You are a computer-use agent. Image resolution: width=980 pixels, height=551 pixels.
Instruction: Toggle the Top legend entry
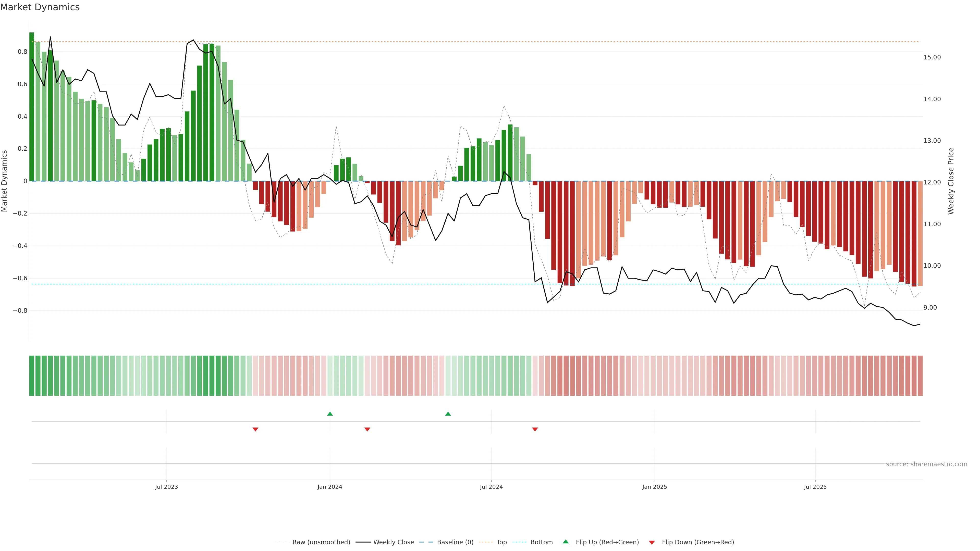point(501,542)
